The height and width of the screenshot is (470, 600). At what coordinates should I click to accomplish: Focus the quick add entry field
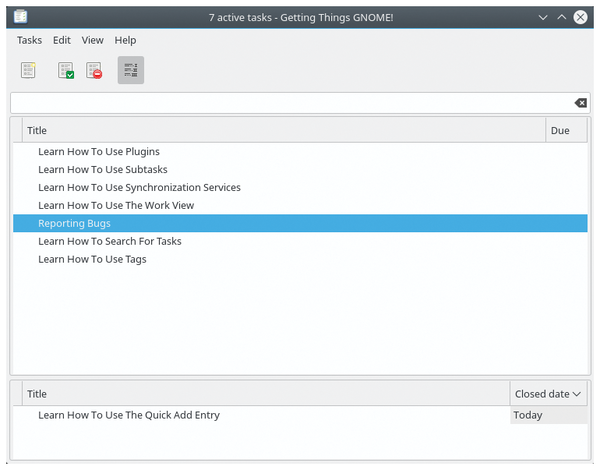coord(292,103)
